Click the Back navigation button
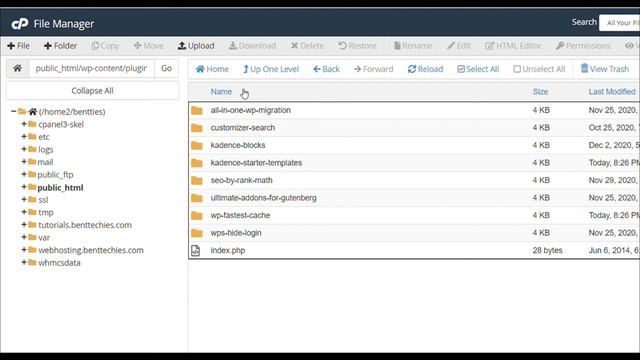 (x=327, y=69)
